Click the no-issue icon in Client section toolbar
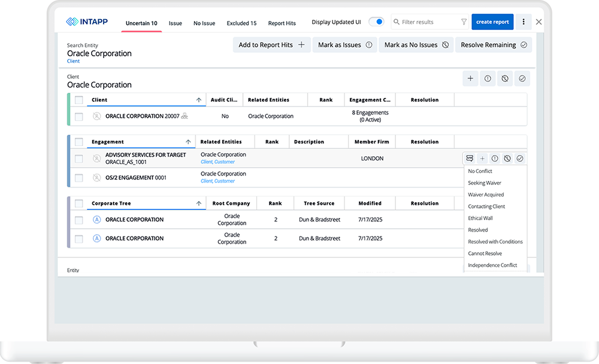This screenshot has width=599, height=364. [x=505, y=78]
